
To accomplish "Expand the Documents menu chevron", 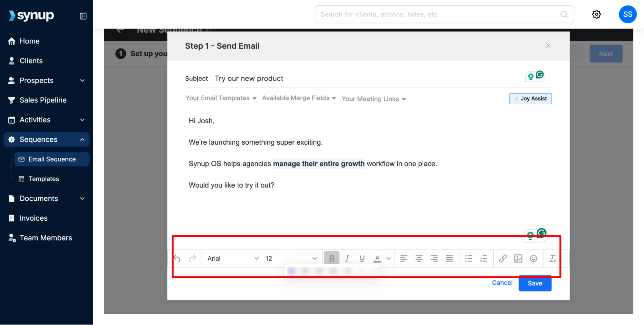I will tap(82, 198).
